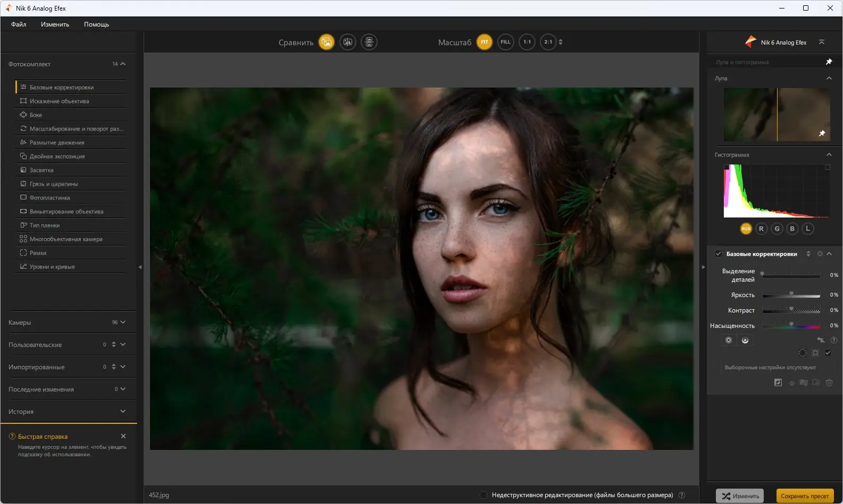
Task: Switch to side-by-side split compare view
Action: tap(348, 42)
